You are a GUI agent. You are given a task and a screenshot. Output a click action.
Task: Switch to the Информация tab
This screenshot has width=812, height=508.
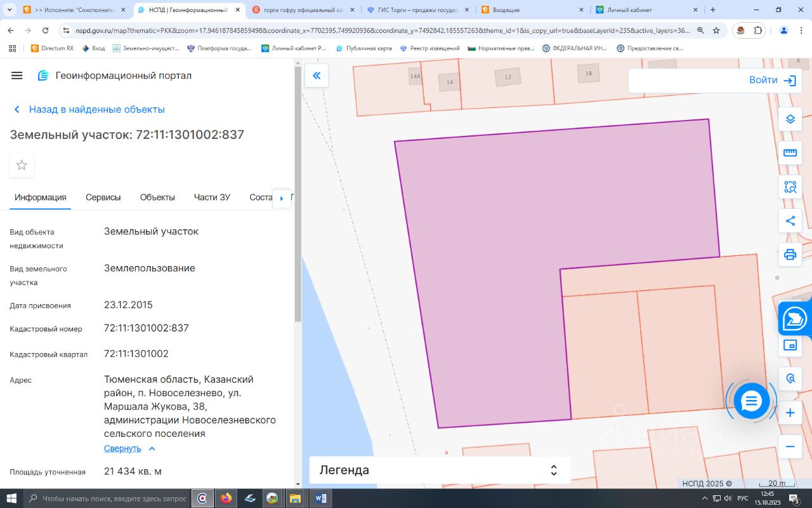(x=41, y=197)
